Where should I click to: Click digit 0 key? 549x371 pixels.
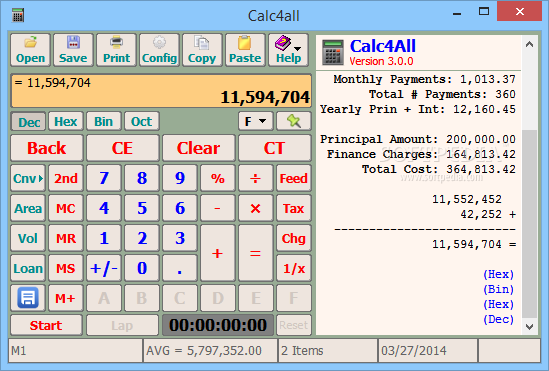click(x=141, y=268)
